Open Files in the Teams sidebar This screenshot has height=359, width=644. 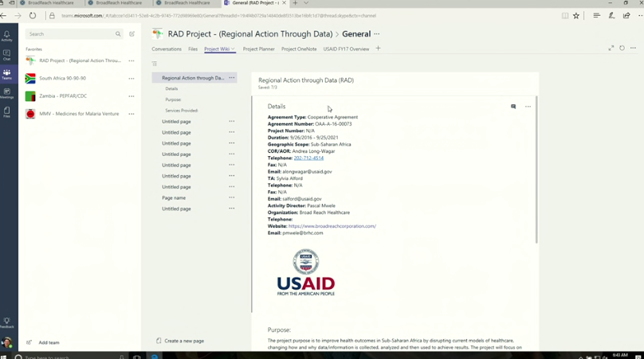7,112
